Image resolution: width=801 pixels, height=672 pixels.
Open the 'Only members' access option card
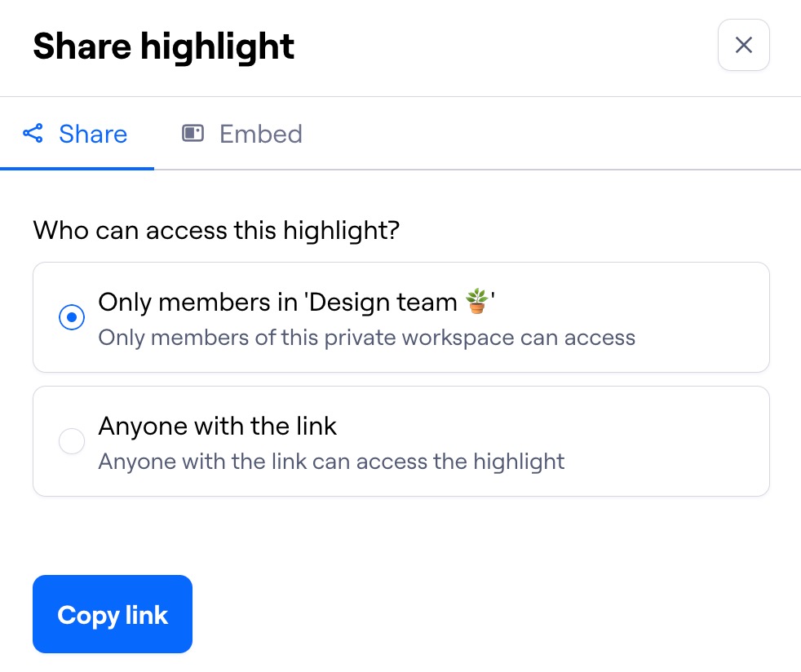(x=401, y=317)
